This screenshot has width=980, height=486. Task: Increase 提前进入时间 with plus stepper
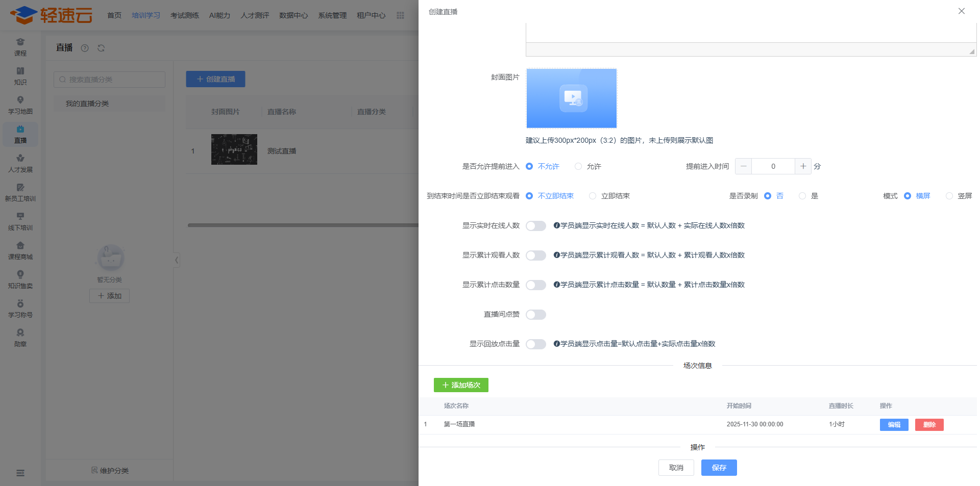pyautogui.click(x=803, y=166)
